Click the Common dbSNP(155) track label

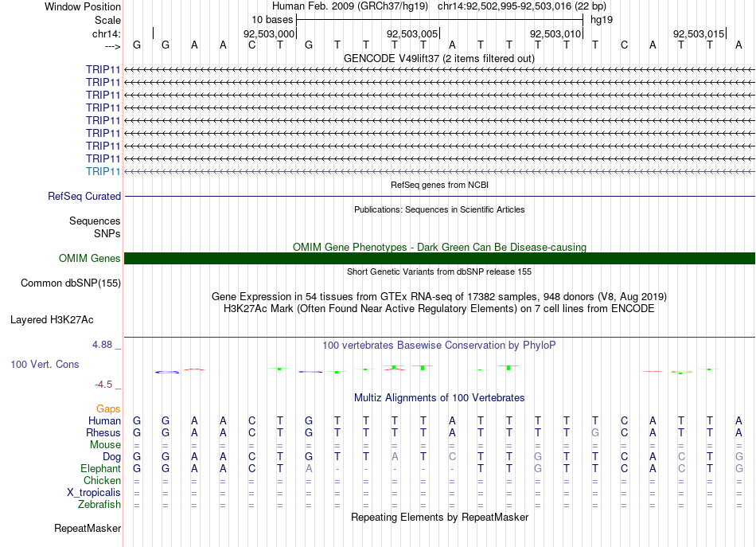(70, 283)
